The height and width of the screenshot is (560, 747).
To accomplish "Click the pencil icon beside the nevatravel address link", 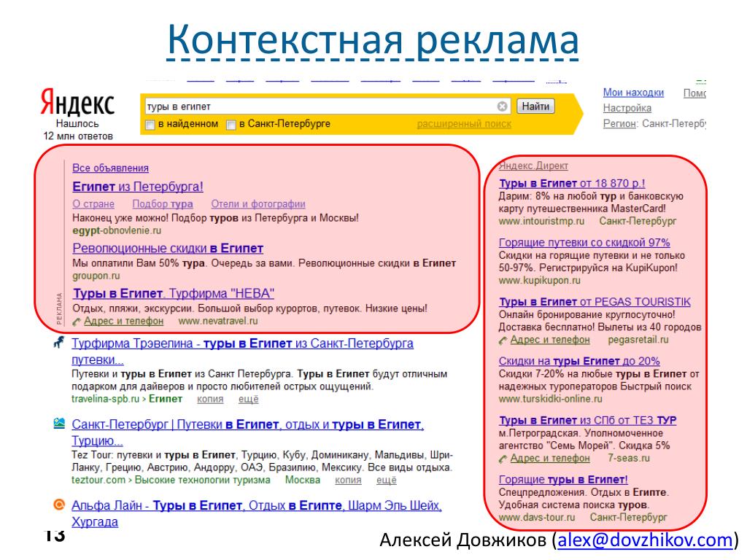I will [77, 322].
